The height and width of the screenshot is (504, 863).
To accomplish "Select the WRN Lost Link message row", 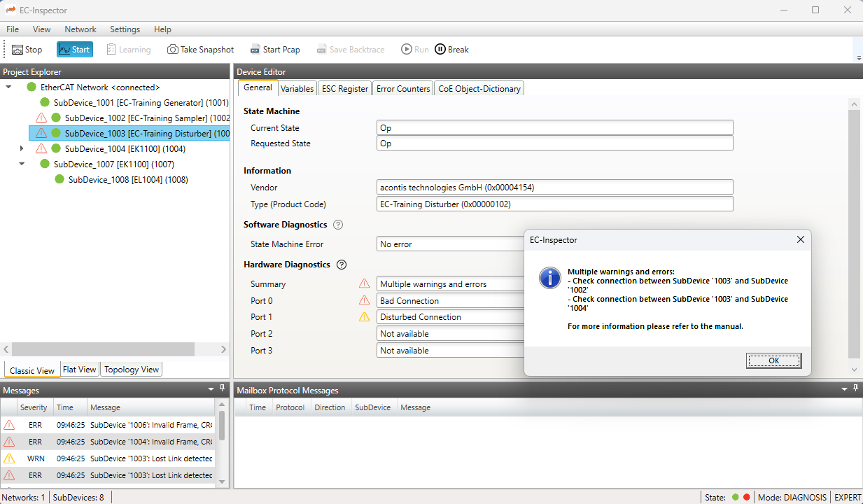I will point(108,458).
